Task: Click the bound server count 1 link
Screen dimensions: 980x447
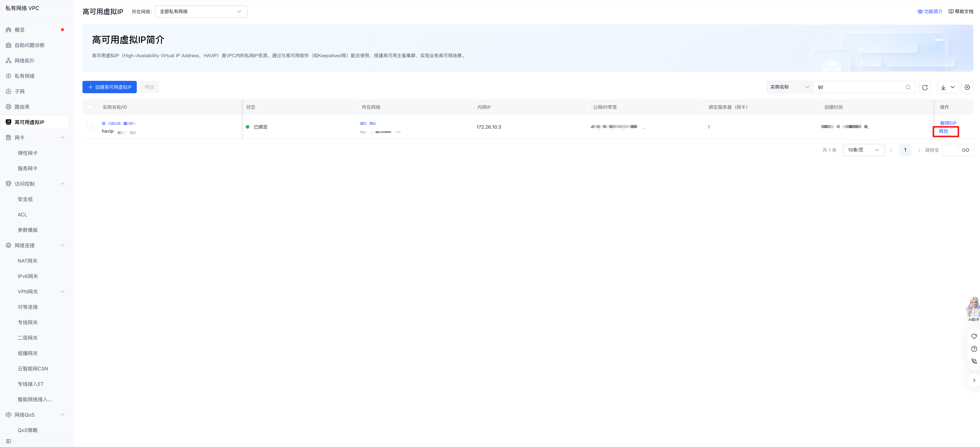Action: coord(709,127)
